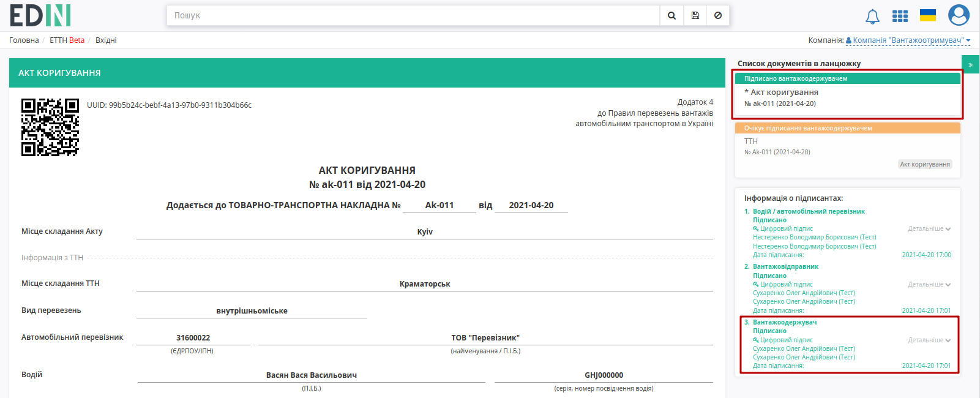Click the search magnifier icon
Viewport: 980px width, 398px height.
pos(671,15)
